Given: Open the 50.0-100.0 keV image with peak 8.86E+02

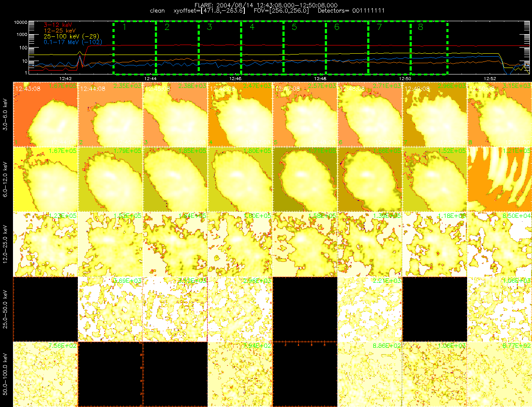Looking at the screenshot, I should pyautogui.click(x=370, y=374).
